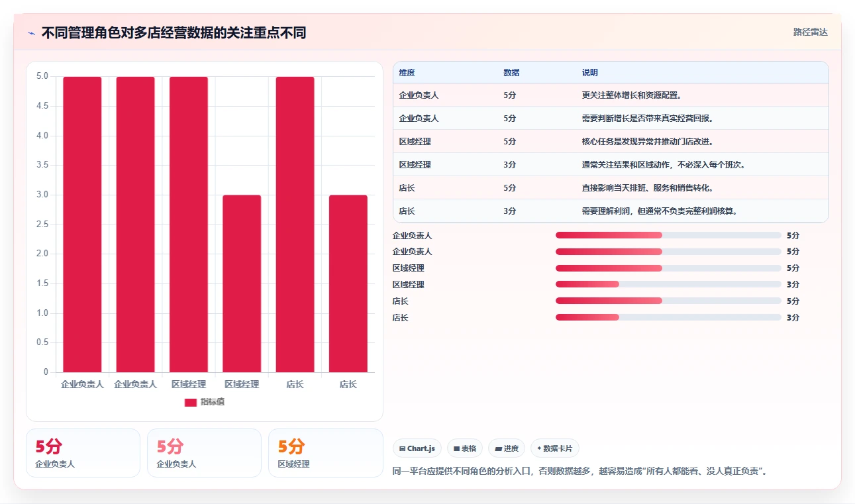The height and width of the screenshot is (504, 855).
Task: Click the 2.5 y-axis label
Action: (42, 225)
